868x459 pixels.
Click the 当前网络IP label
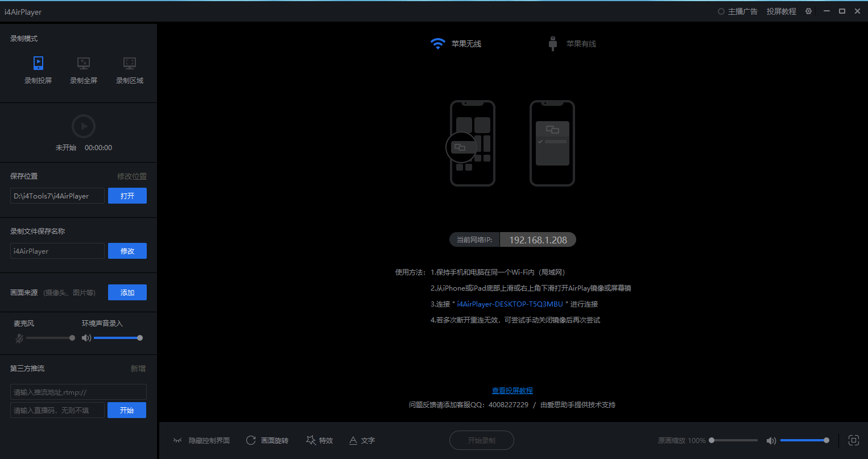point(474,240)
